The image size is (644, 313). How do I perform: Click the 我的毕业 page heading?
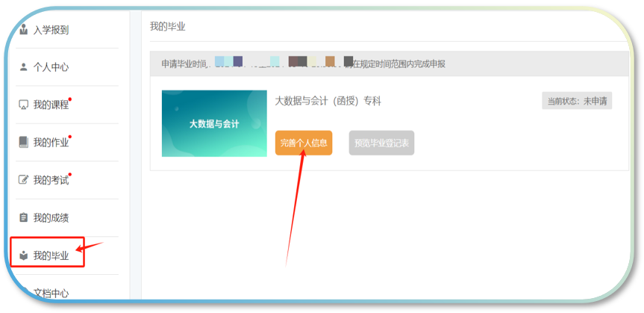(168, 27)
